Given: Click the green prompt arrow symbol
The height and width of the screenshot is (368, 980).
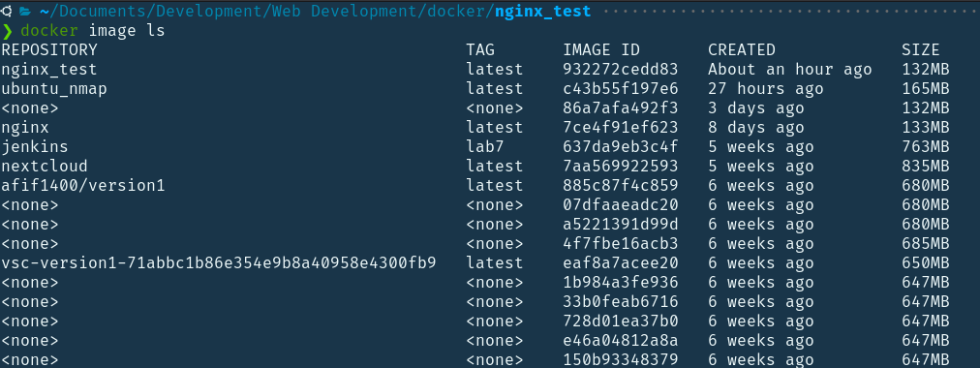Looking at the screenshot, I should 7,31.
